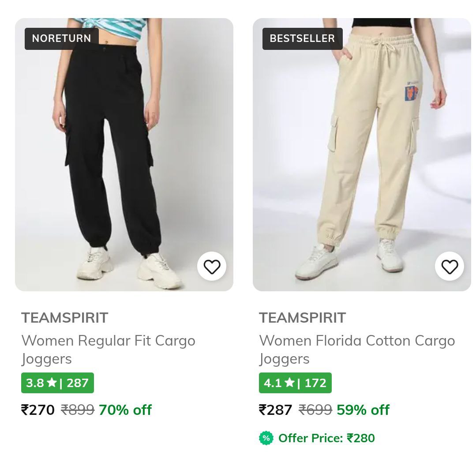This screenshot has width=476, height=459.
Task: Open Women Florida Cotton Cargo Joggers product page
Action: click(x=356, y=349)
